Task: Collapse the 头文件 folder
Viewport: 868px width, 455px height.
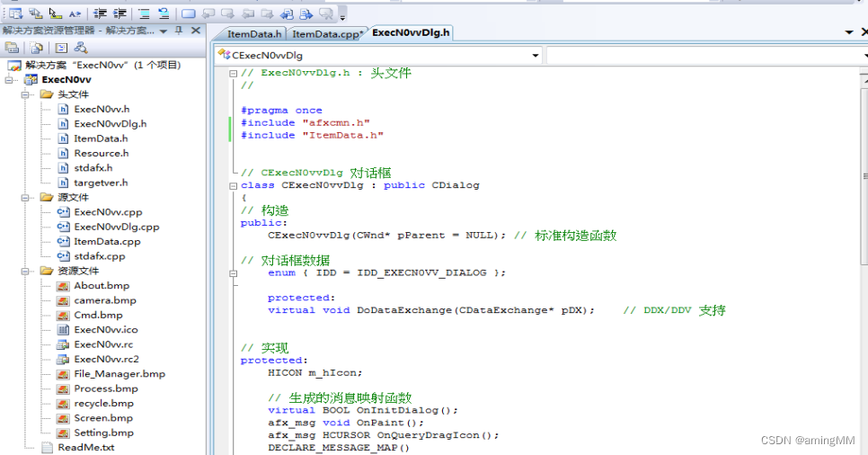Action: click(24, 94)
